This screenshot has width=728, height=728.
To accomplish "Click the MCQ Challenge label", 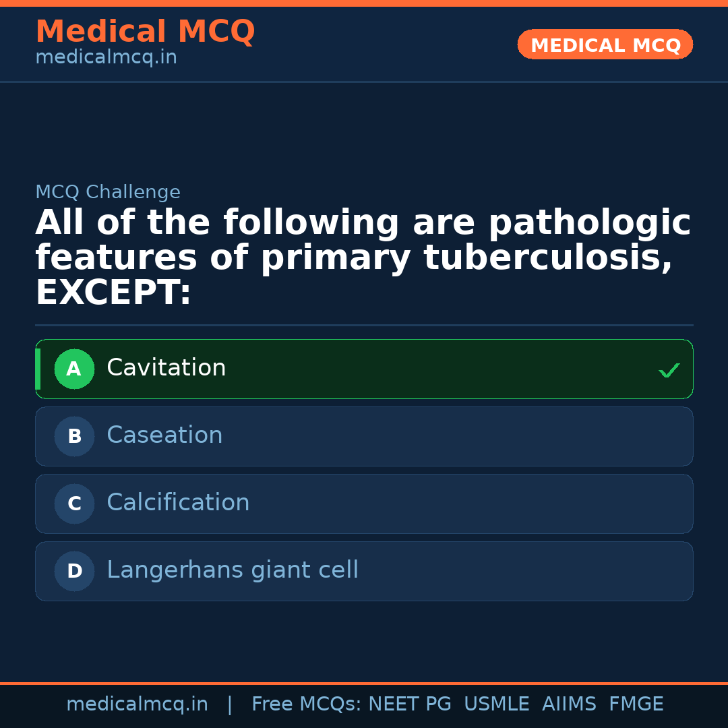I will (x=108, y=192).
